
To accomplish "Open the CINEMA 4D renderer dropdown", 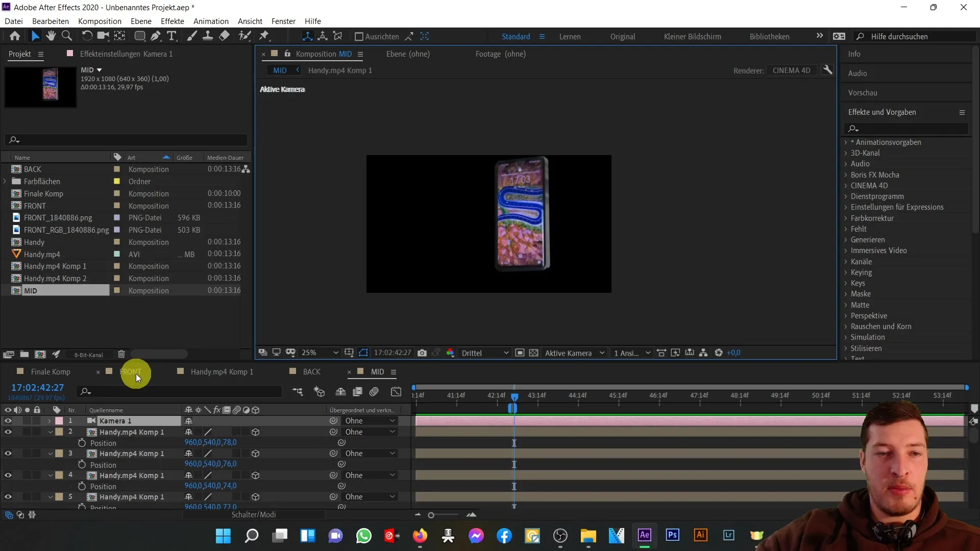I will point(791,70).
